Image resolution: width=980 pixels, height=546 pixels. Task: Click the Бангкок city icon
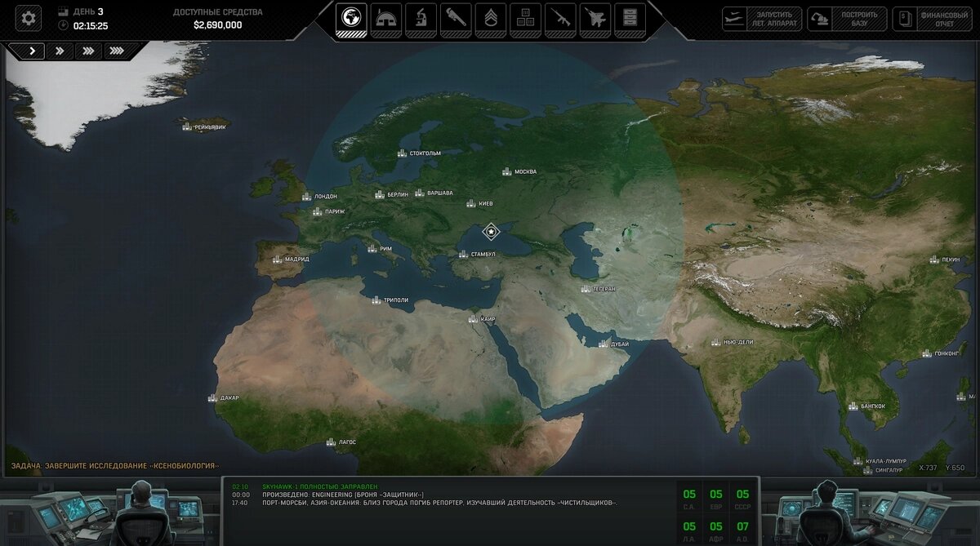click(853, 406)
